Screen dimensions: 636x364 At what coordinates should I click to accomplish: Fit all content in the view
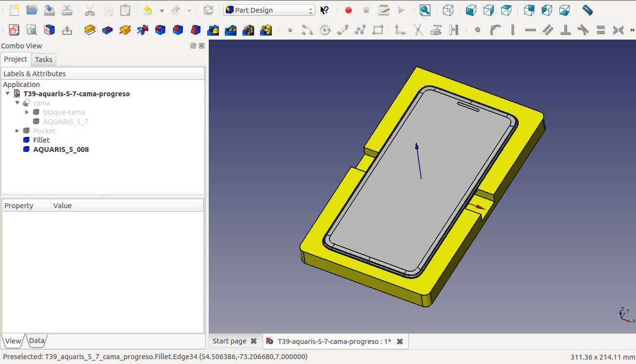click(425, 10)
